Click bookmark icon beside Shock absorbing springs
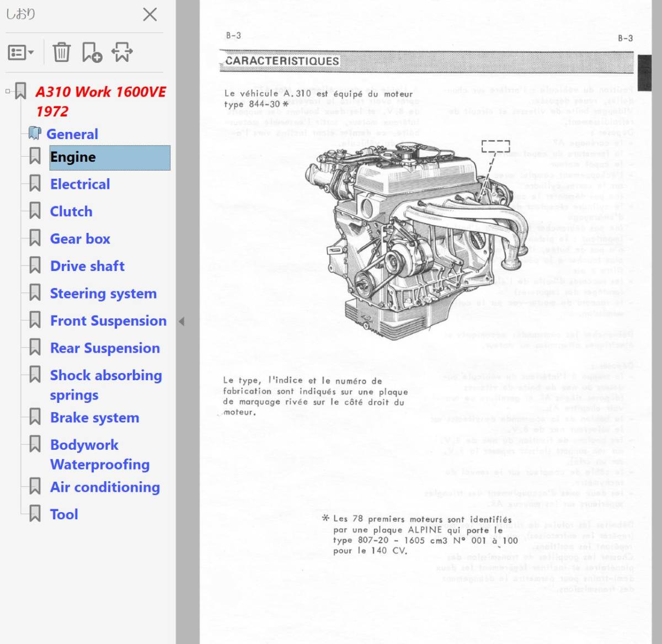The image size is (662, 644). [x=35, y=375]
